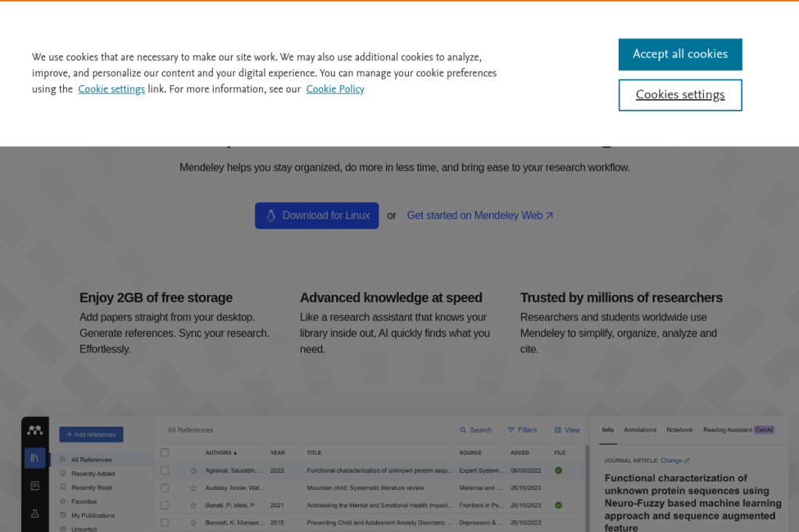
Task: Switch to the Notebook tab
Action: 680,430
